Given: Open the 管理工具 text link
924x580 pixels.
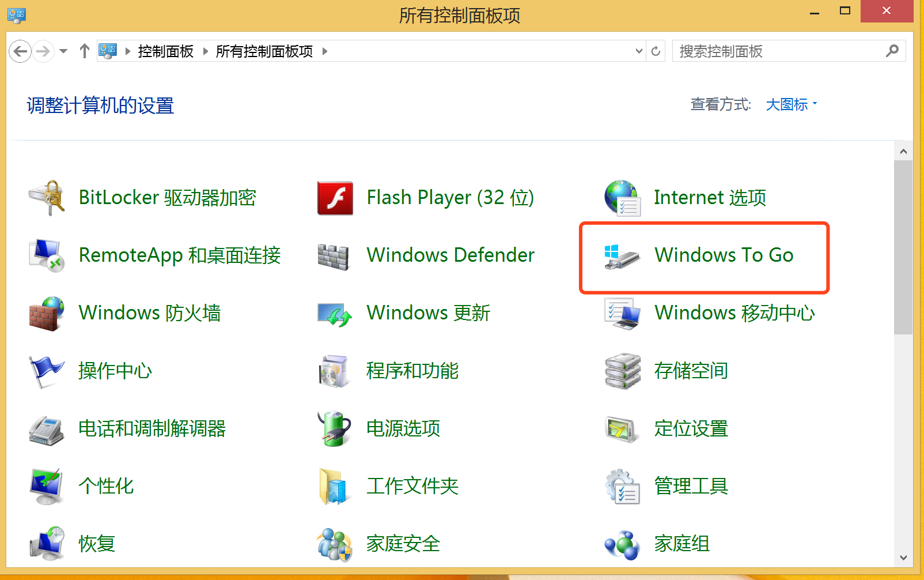Looking at the screenshot, I should tap(691, 486).
